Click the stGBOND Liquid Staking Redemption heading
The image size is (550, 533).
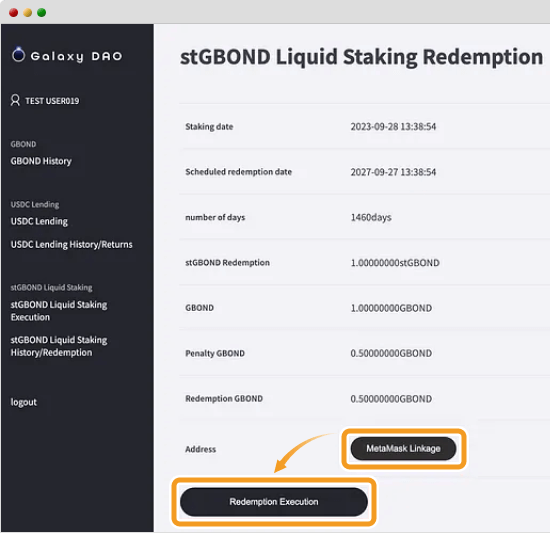tap(361, 57)
